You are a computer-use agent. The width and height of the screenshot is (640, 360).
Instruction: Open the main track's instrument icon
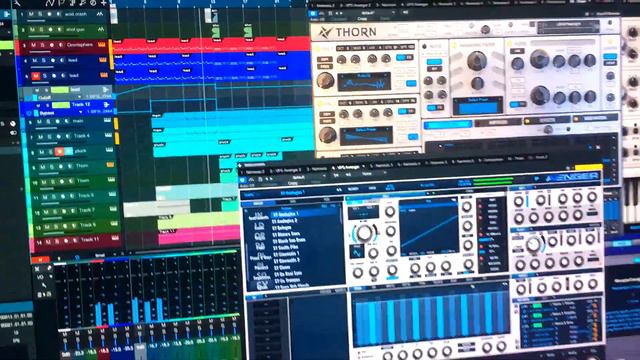point(107,120)
